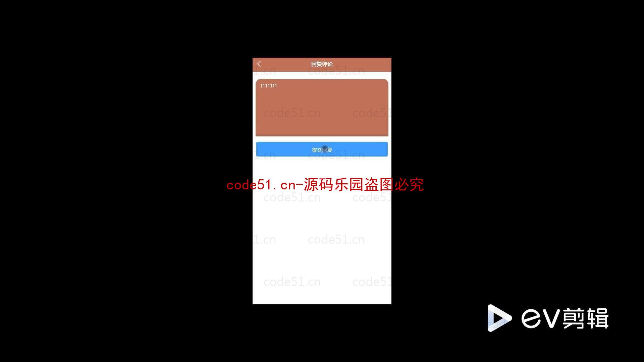The height and width of the screenshot is (362, 644).
Task: Select the 回复评论 header menu item
Action: point(322,64)
